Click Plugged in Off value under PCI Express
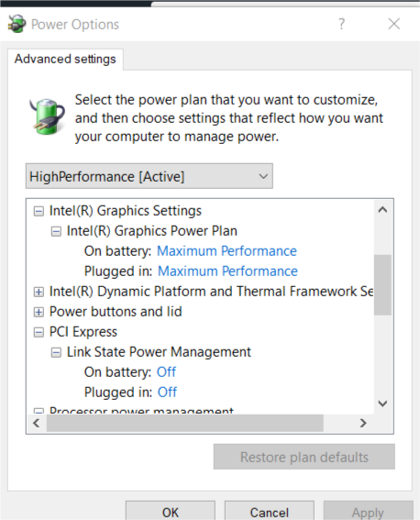This screenshot has height=520, width=420. 167,393
